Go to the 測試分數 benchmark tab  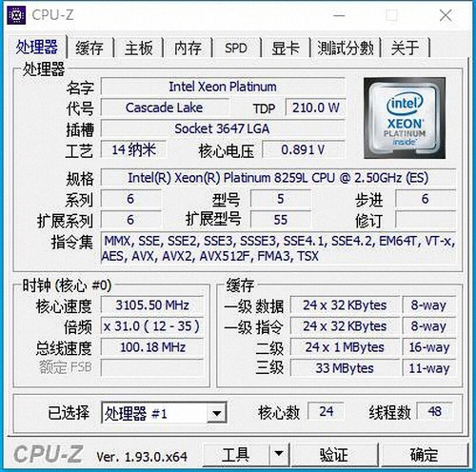point(346,48)
